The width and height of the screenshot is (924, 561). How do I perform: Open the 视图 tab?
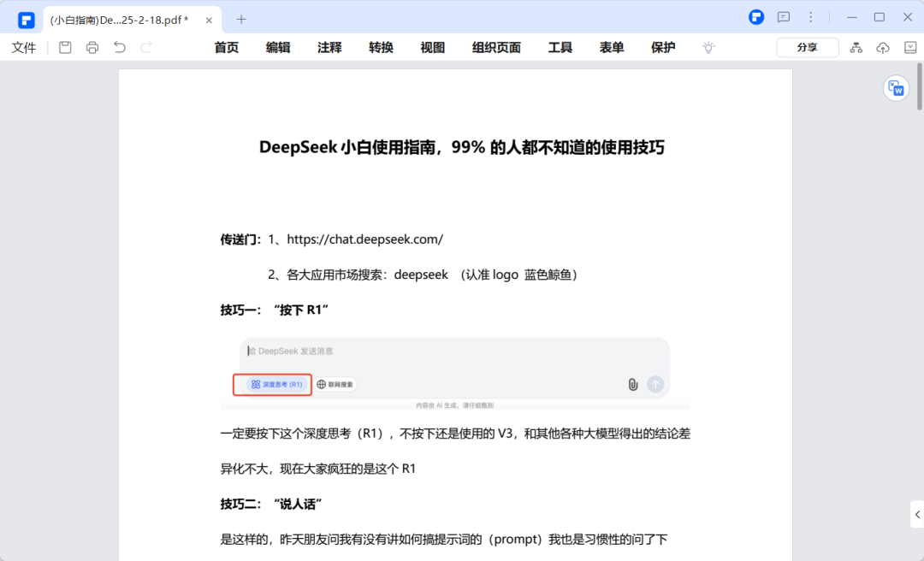coord(433,48)
